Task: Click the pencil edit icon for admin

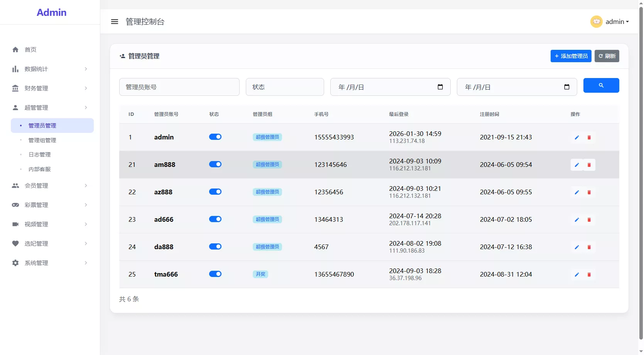Action: click(576, 138)
